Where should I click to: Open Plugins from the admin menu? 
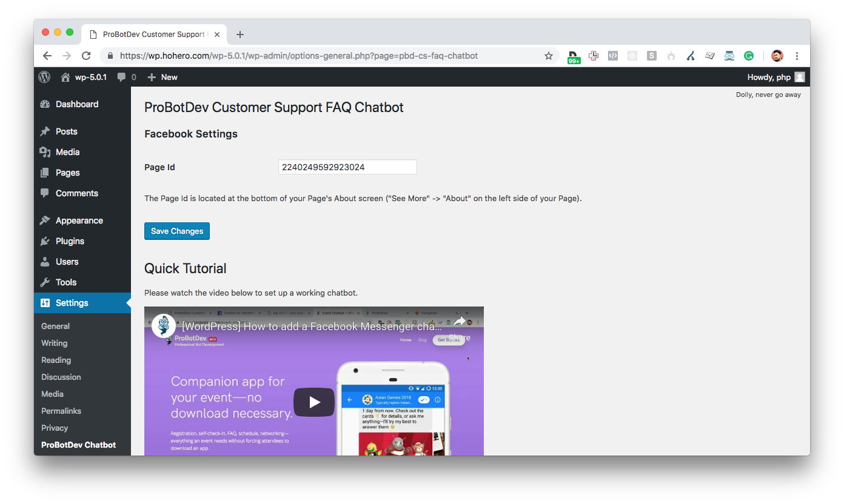(x=82, y=241)
